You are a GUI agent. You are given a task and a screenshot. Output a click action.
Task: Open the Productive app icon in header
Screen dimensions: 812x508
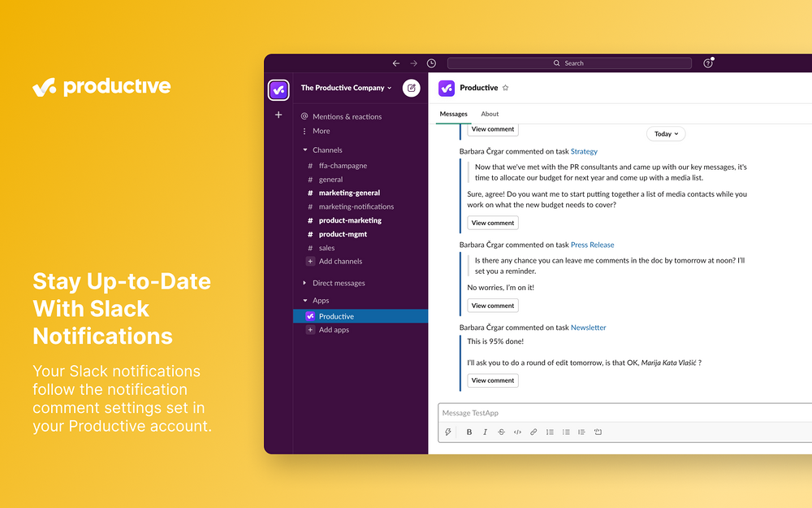click(x=447, y=88)
